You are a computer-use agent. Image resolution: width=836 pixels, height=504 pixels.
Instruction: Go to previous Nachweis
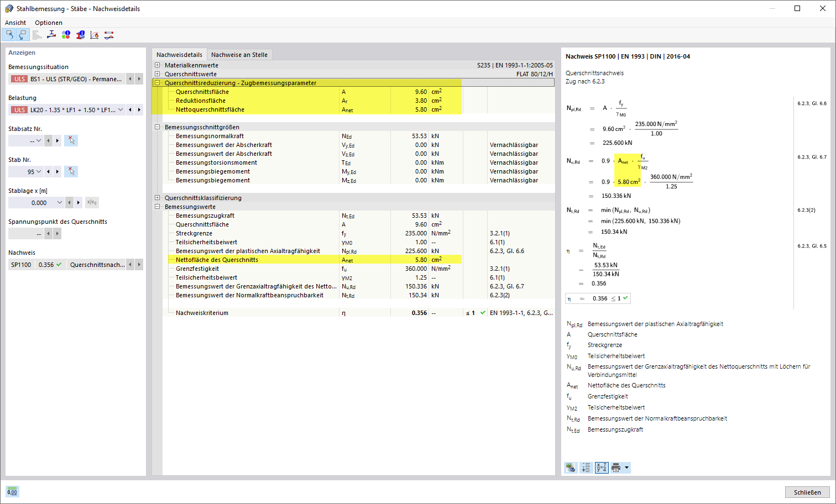[130, 264]
